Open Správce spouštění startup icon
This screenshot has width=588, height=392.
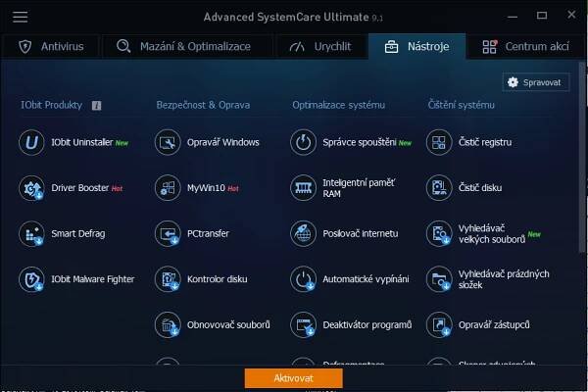[303, 142]
